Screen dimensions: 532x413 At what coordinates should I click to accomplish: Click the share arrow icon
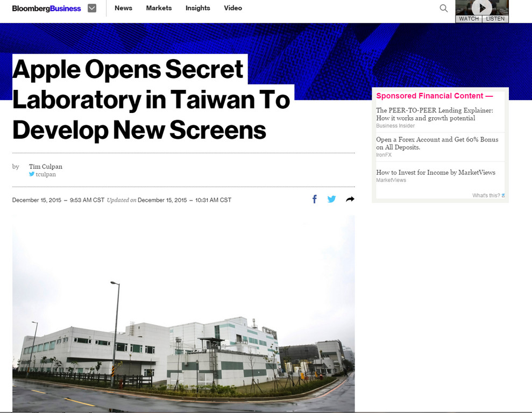[x=350, y=200]
